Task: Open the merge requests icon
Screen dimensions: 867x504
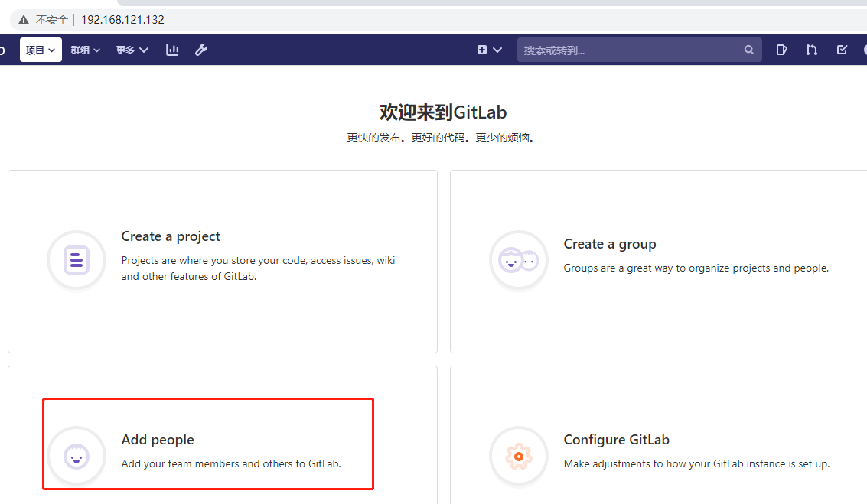Action: click(812, 50)
